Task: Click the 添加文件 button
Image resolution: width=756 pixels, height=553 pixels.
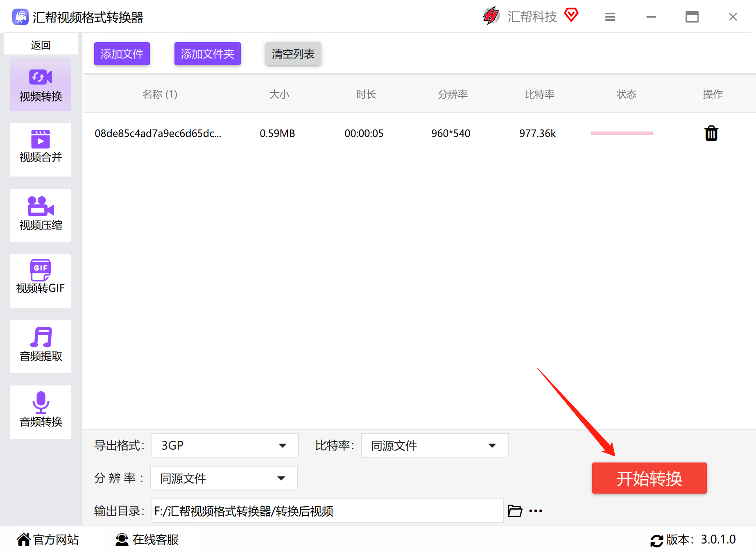Action: tap(122, 54)
